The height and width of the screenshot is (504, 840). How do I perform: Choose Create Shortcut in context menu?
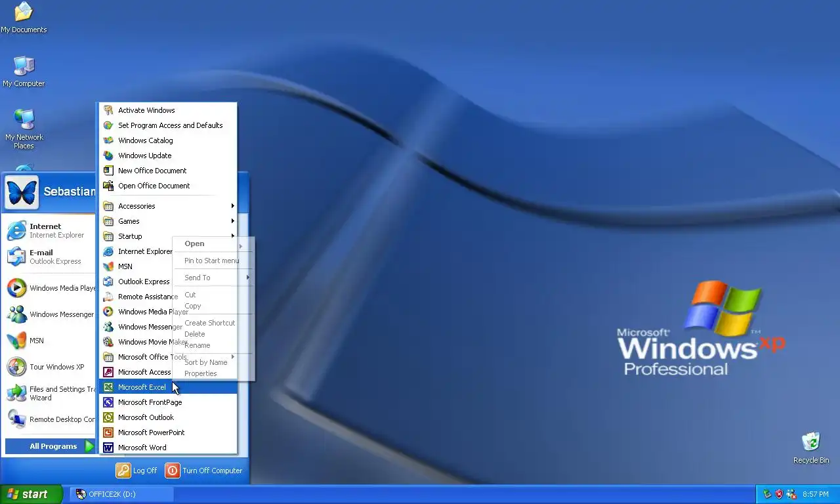point(210,323)
